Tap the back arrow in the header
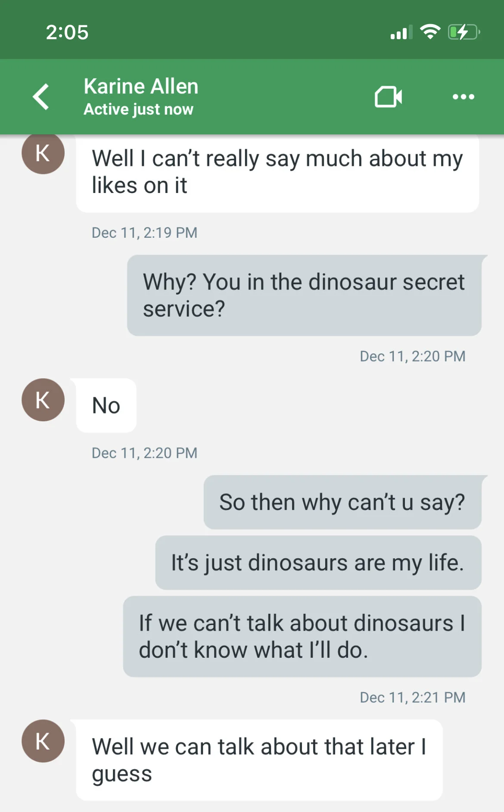 coord(41,96)
